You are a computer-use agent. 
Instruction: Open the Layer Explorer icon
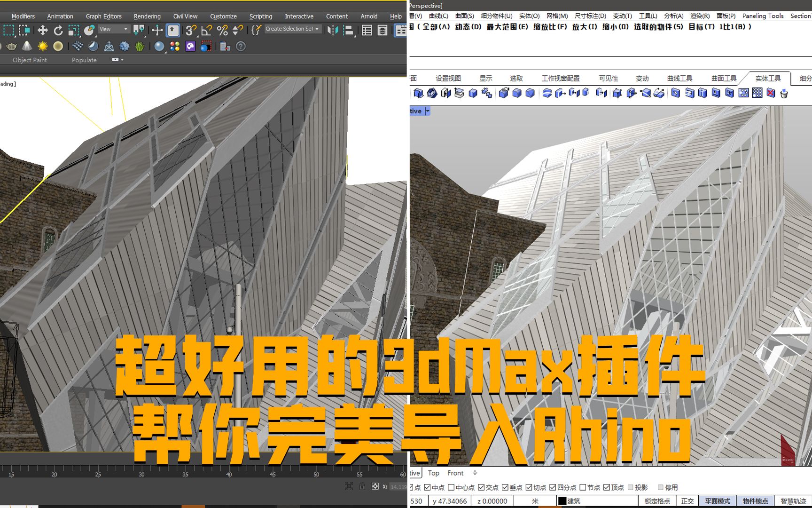point(367,31)
